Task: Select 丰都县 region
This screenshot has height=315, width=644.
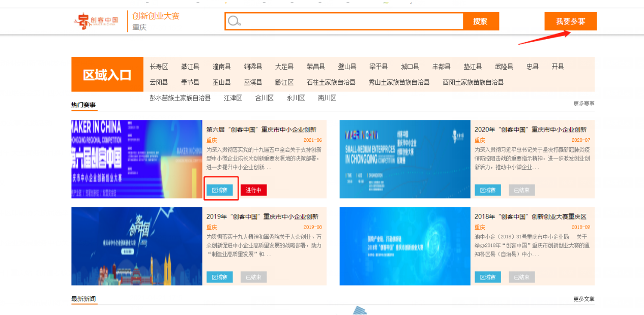Action: (x=442, y=67)
